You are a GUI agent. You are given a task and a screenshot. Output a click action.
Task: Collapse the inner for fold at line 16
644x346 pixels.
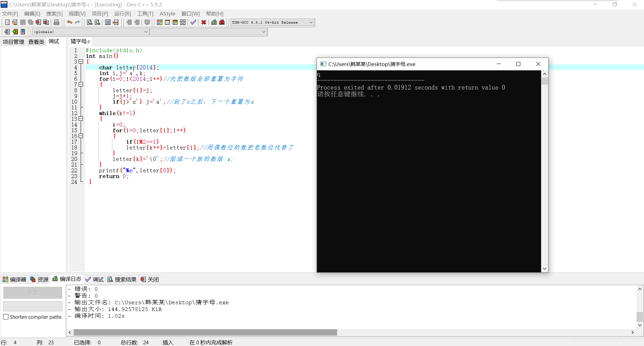coord(81,136)
